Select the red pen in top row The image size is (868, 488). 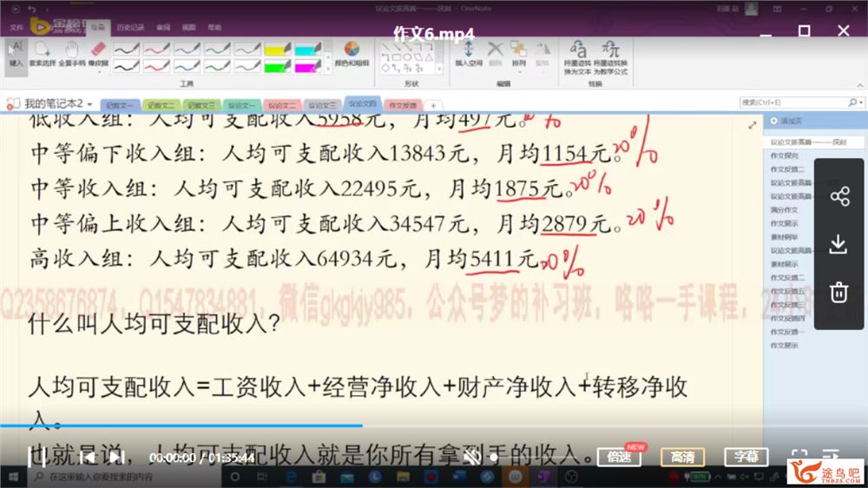tap(156, 49)
